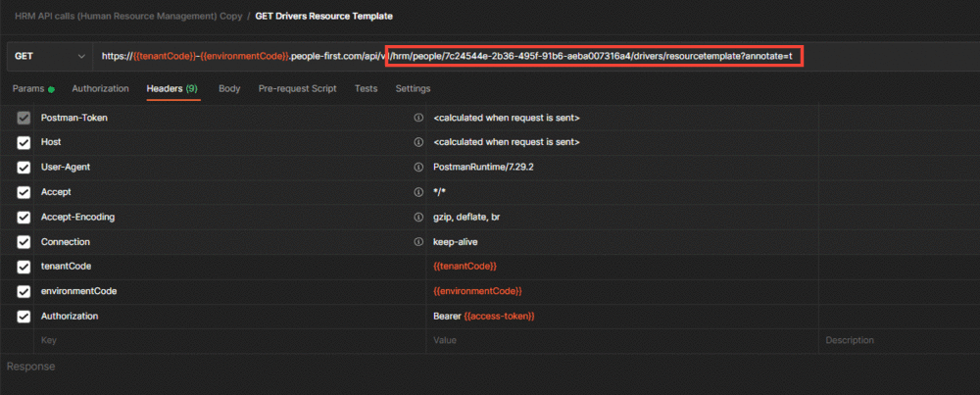Image resolution: width=980 pixels, height=395 pixels.
Task: Uncheck the Host header checkbox
Action: [x=24, y=142]
